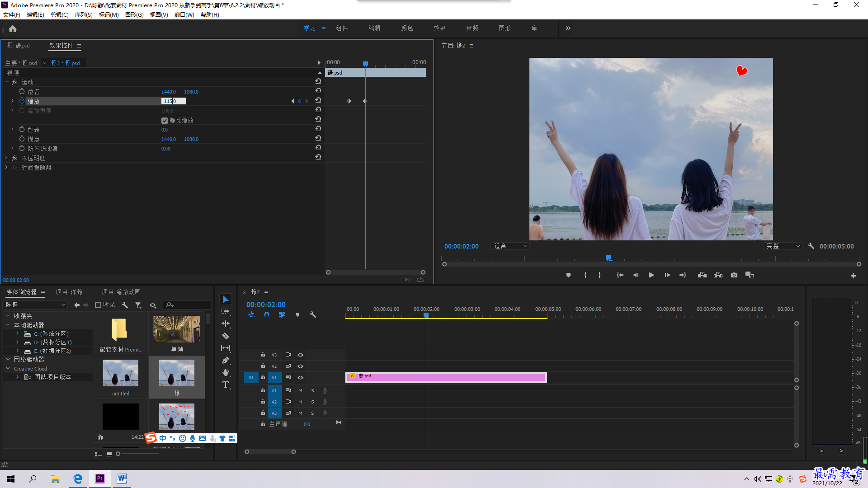868x488 pixels.
Task: Switch to Color workspace tab
Action: coord(407,28)
